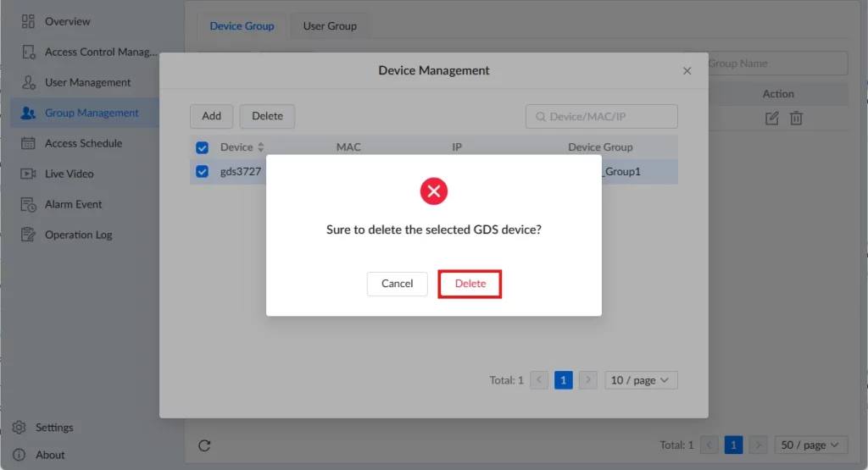Click the Operation Log notepad icon
Viewport: 868px width, 470px height.
coord(28,235)
